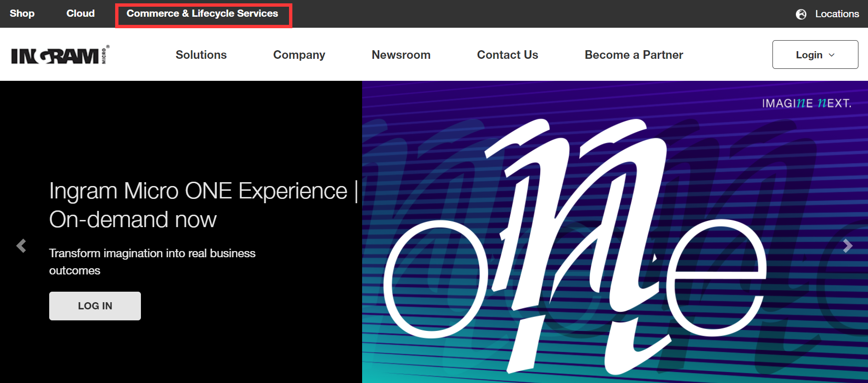Click the Imagine Next tagline graphic
Image resolution: width=868 pixels, height=383 pixels.
coord(807,103)
